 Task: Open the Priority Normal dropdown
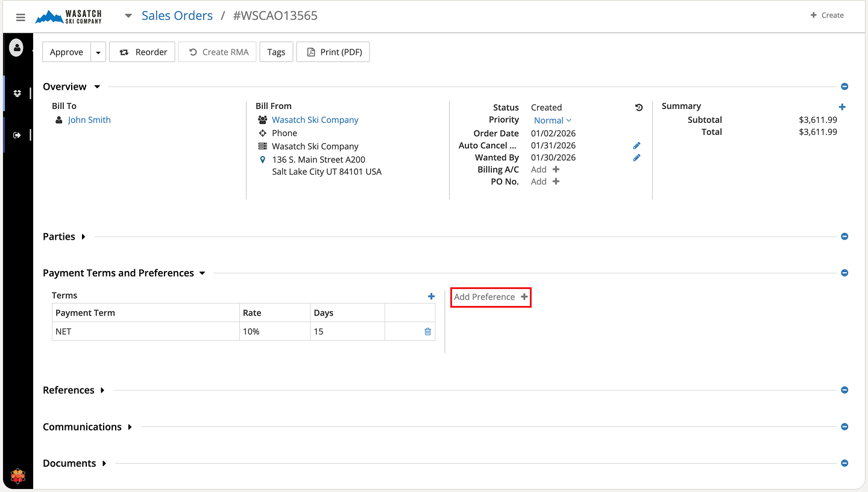tap(552, 120)
